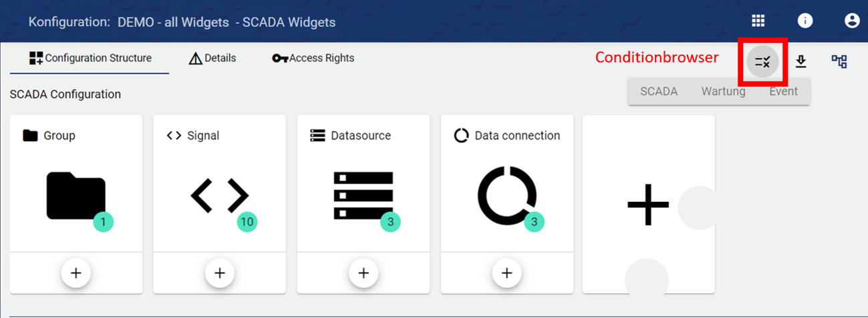Viewport: 868px width, 318px height.
Task: Click the large plus card to add widget
Action: pyautogui.click(x=648, y=204)
